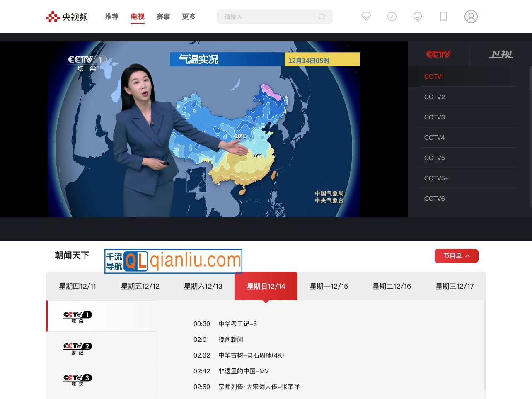Screen dimensions: 532x399
Task: Click the feedback lightbulb icon
Action: (x=418, y=17)
